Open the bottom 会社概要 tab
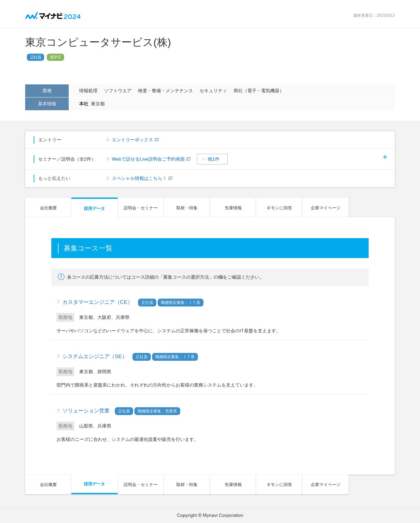420x523 pixels. point(48,484)
